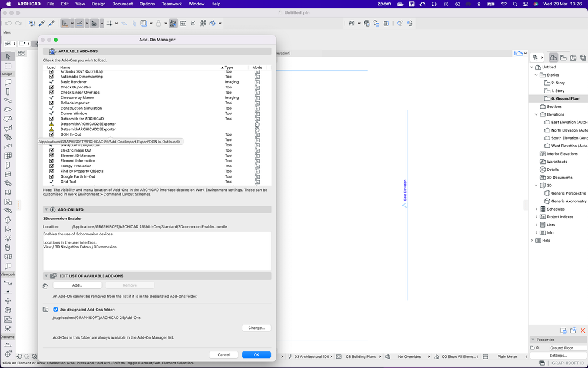Click the Ground Floor name field in Properties
The image size is (588, 368).
click(568, 348)
